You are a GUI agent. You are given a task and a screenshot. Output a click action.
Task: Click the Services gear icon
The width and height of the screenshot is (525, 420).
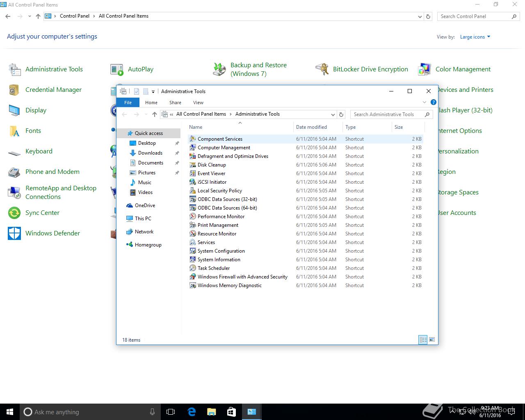coord(192,242)
